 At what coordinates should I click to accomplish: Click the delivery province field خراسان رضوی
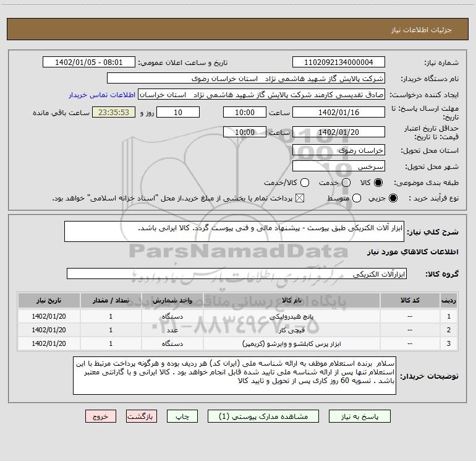pos(339,150)
